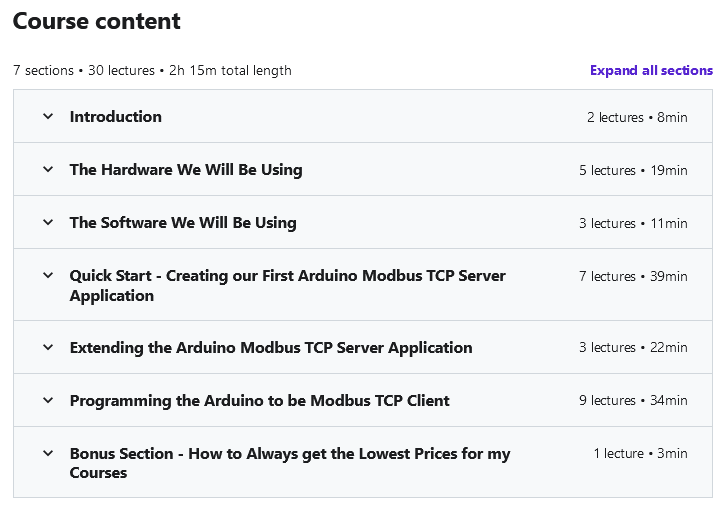Open Extending the Arduino Modbus TCP Server title
723x508 pixels.
pyautogui.click(x=271, y=348)
